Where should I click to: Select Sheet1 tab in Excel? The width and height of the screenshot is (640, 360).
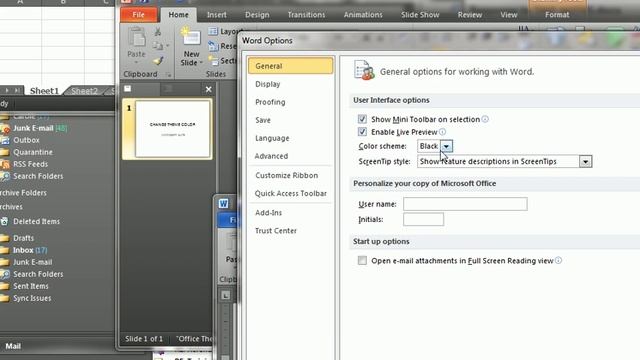tap(44, 91)
